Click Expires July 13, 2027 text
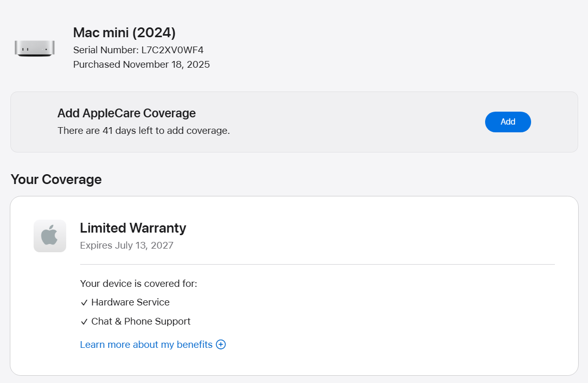Viewport: 588px width, 383px height. [127, 245]
